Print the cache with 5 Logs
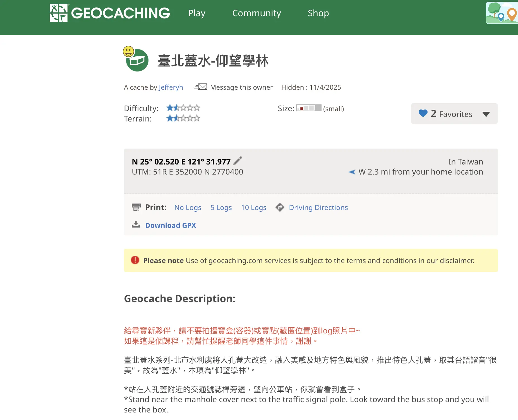 (x=221, y=207)
